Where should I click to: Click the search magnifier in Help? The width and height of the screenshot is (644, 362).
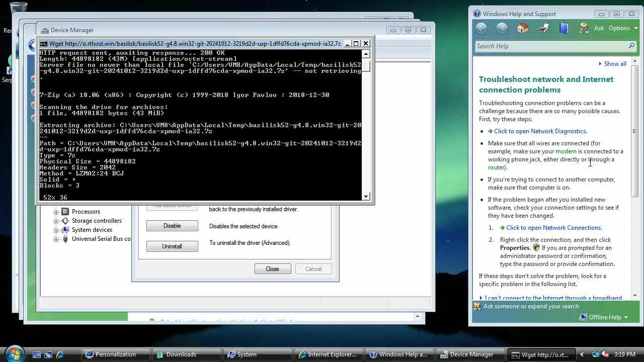pos(631,46)
